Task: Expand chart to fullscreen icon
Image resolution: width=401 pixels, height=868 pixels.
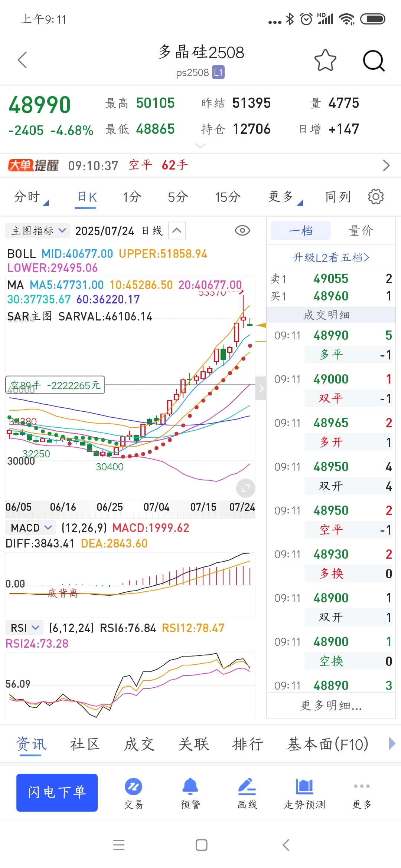Action: click(x=245, y=488)
